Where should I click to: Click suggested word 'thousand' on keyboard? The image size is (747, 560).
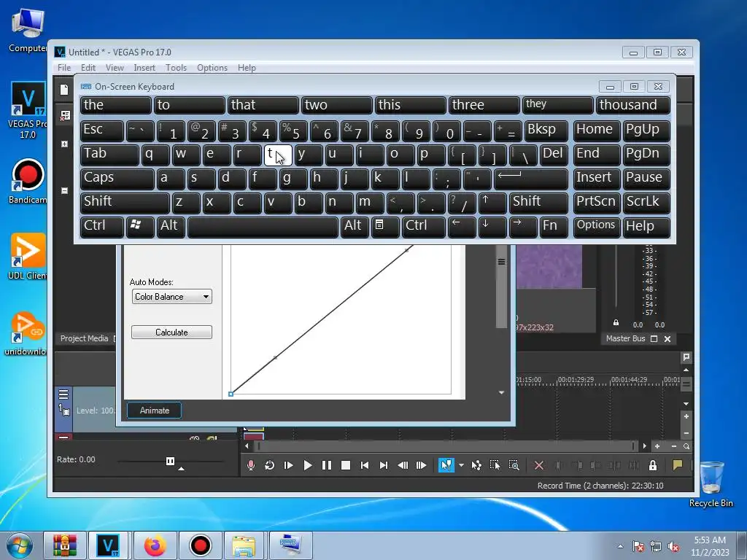tap(633, 105)
